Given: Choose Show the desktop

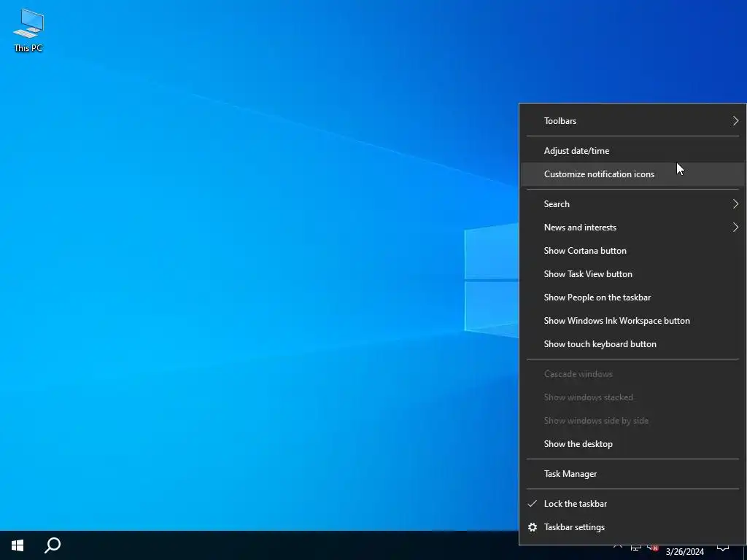Looking at the screenshot, I should coord(632,444).
